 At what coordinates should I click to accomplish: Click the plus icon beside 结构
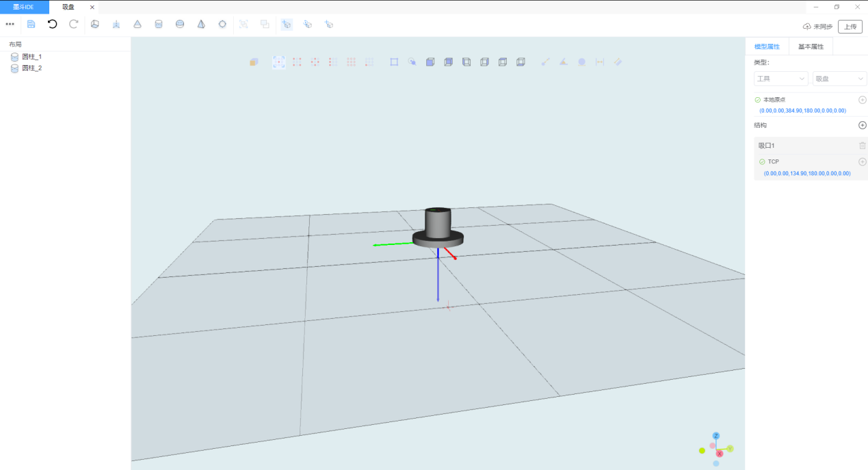pyautogui.click(x=862, y=125)
